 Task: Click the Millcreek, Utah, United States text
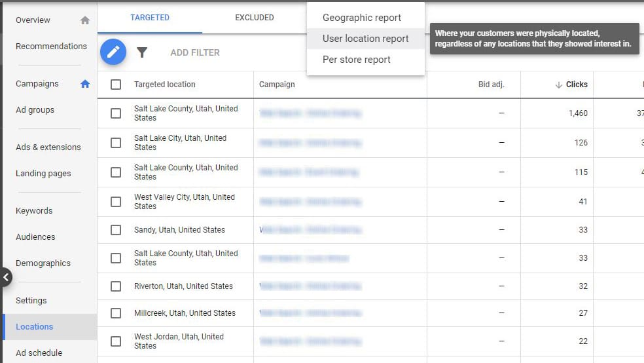(x=185, y=313)
